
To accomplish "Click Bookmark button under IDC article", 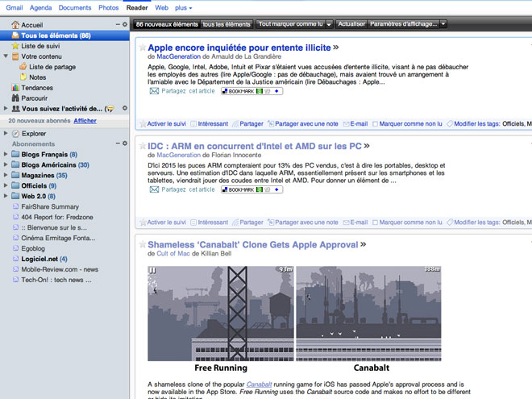I will 251,189.
